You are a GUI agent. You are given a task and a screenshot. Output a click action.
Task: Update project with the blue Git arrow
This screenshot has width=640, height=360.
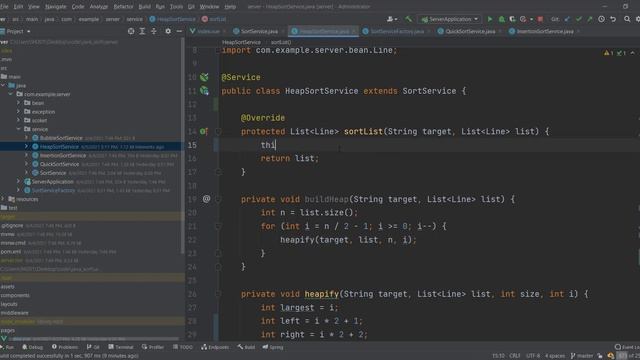pyautogui.click(x=567, y=19)
